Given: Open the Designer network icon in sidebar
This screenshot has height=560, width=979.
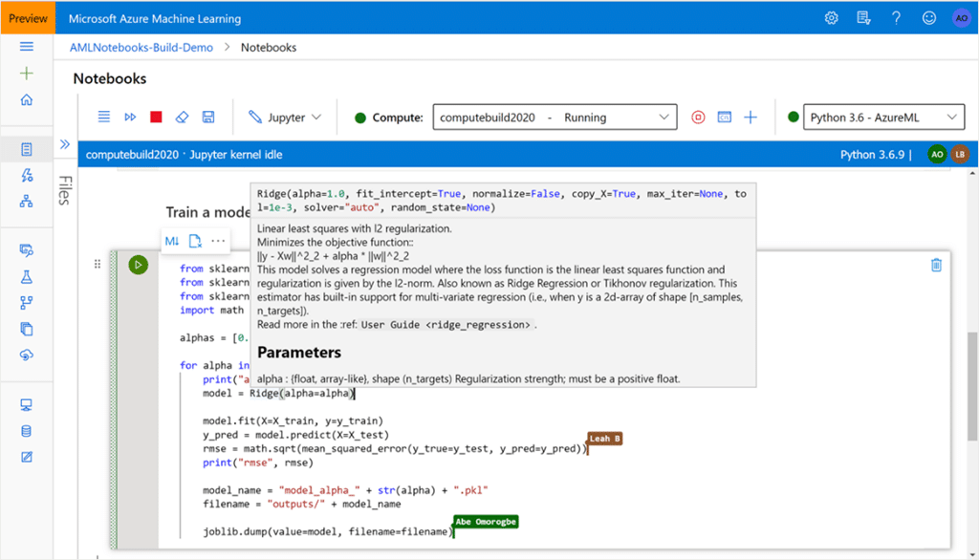Looking at the screenshot, I should pyautogui.click(x=26, y=201).
